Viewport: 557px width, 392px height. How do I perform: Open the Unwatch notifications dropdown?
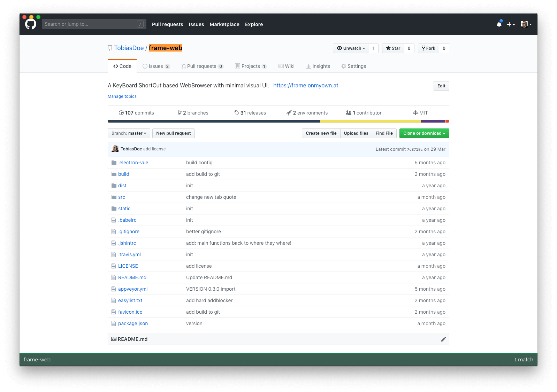(351, 48)
